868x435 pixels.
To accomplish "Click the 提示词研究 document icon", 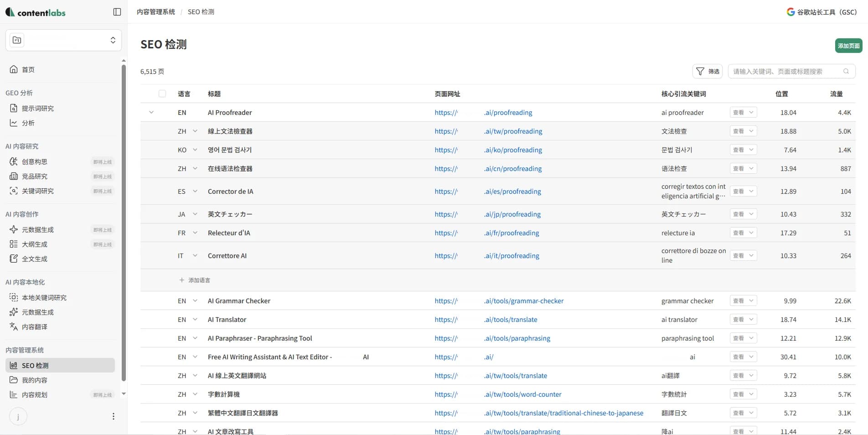I will (x=14, y=108).
